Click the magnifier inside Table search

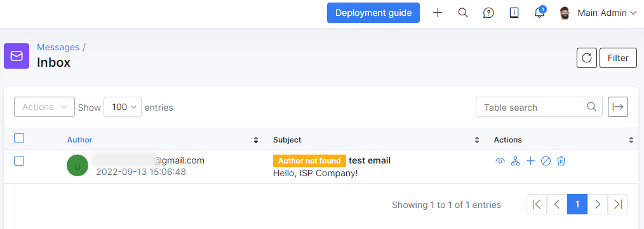(591, 107)
